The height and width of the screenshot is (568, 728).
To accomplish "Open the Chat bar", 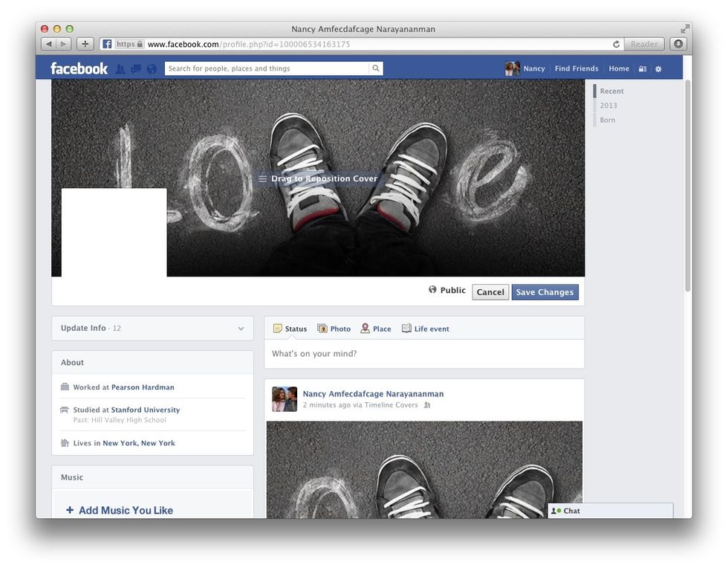I will pyautogui.click(x=611, y=511).
